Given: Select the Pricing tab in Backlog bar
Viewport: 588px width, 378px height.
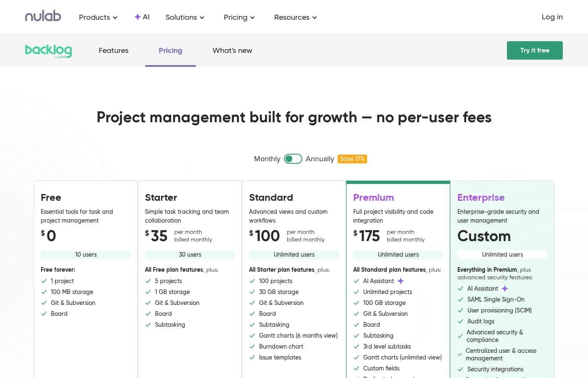Looking at the screenshot, I should (171, 50).
